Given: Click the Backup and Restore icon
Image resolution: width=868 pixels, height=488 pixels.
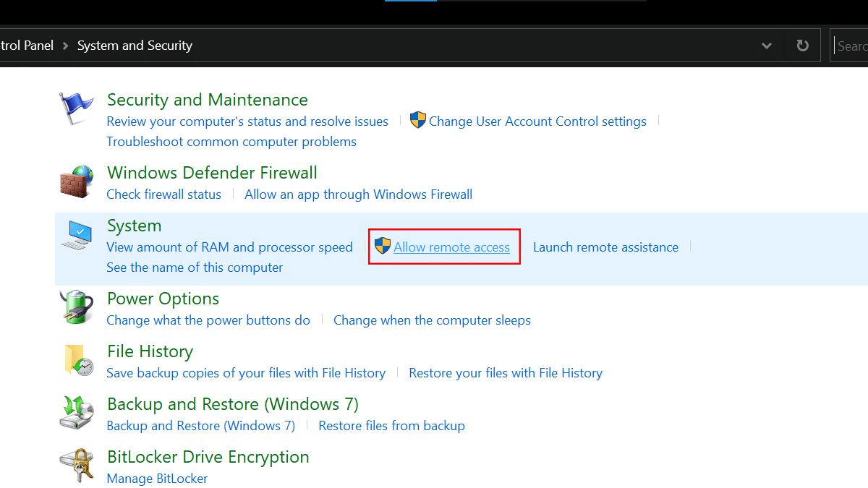Looking at the screenshot, I should point(76,412).
